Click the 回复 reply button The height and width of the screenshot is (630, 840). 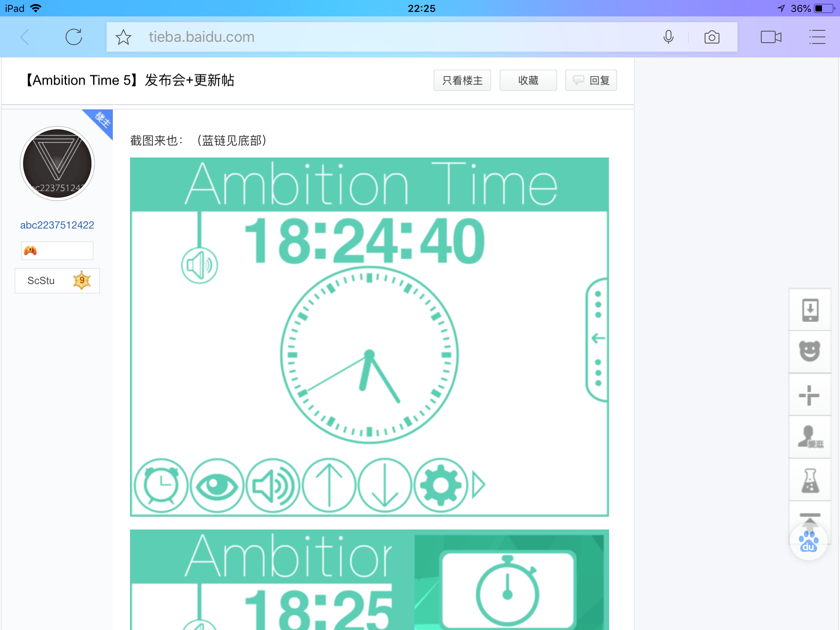(591, 80)
